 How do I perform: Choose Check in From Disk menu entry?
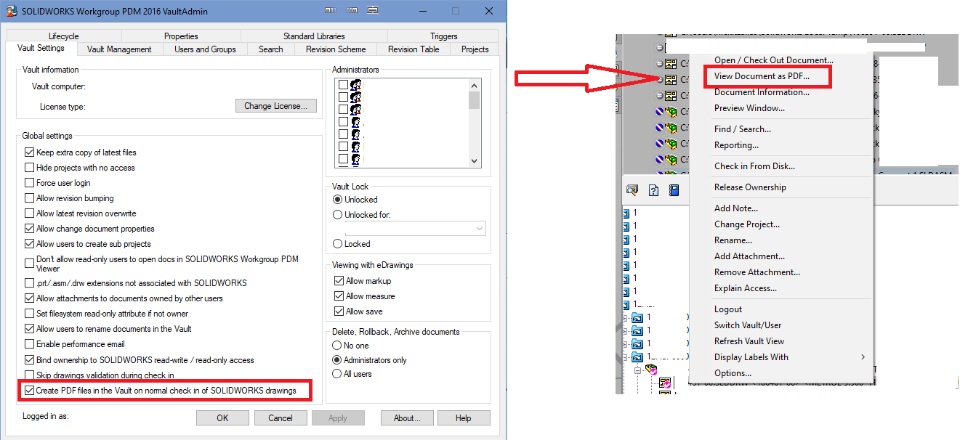[x=754, y=166]
